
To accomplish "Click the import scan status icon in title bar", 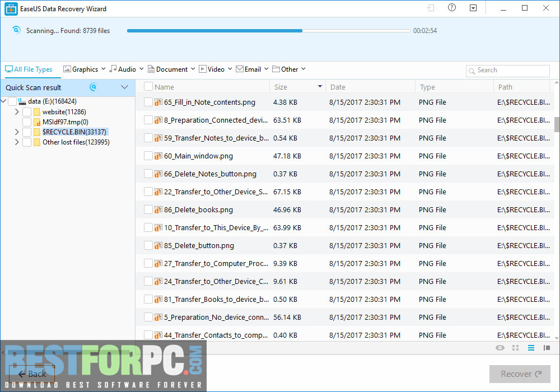I will [431, 8].
